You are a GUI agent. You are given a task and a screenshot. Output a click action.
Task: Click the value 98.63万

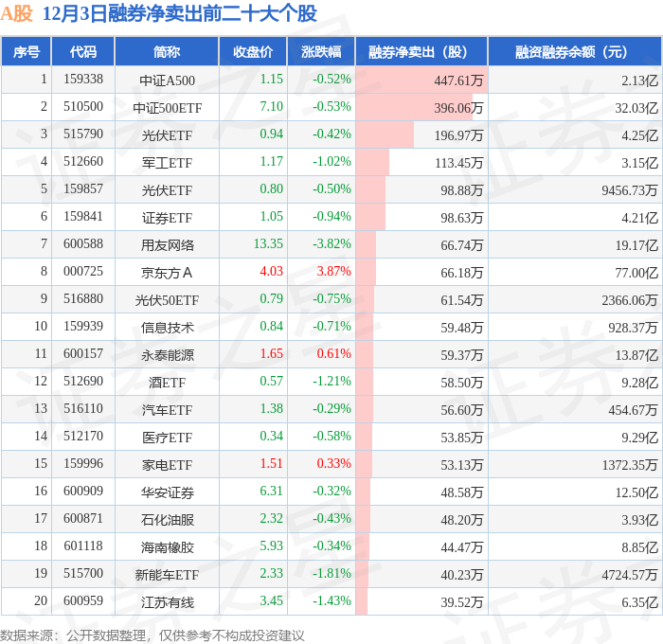pyautogui.click(x=462, y=218)
